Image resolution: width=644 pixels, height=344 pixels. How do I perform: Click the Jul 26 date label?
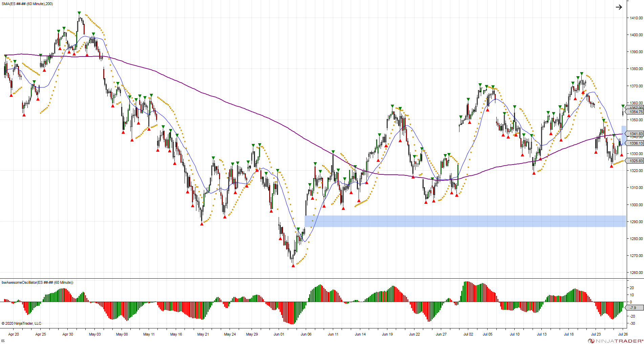[x=623, y=334]
